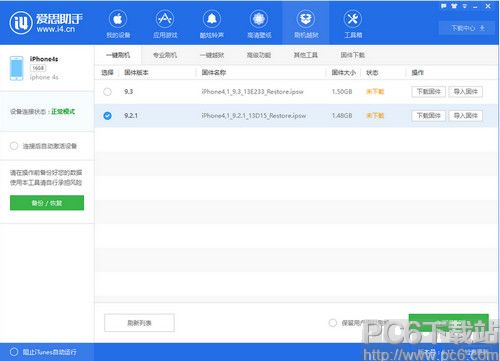Click 未下载 status in the 9.2.1 row

(375, 116)
